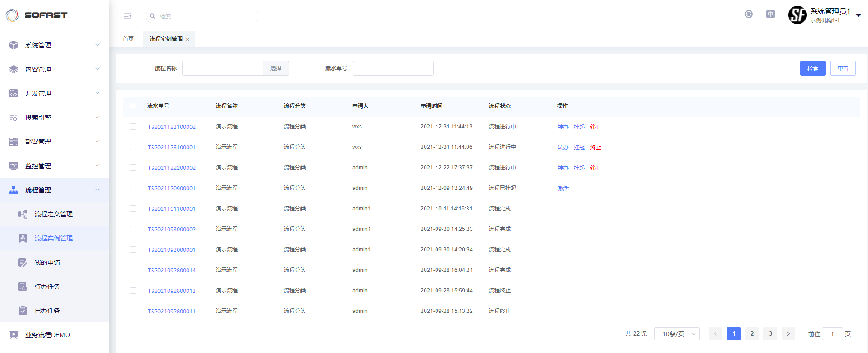Click the 待办任务 icon in sidebar
This screenshot has height=353, width=868.
tap(23, 286)
